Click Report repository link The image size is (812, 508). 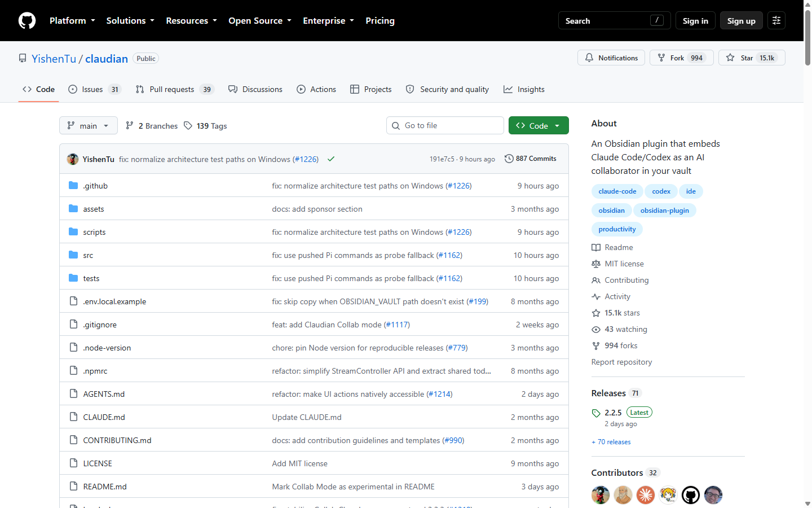(621, 362)
